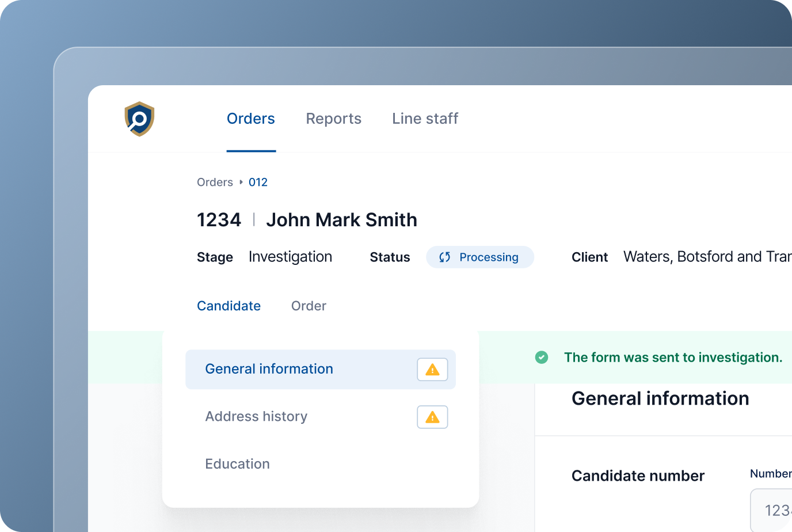Select the Order sub-tab
The height and width of the screenshot is (532, 792).
click(x=309, y=306)
